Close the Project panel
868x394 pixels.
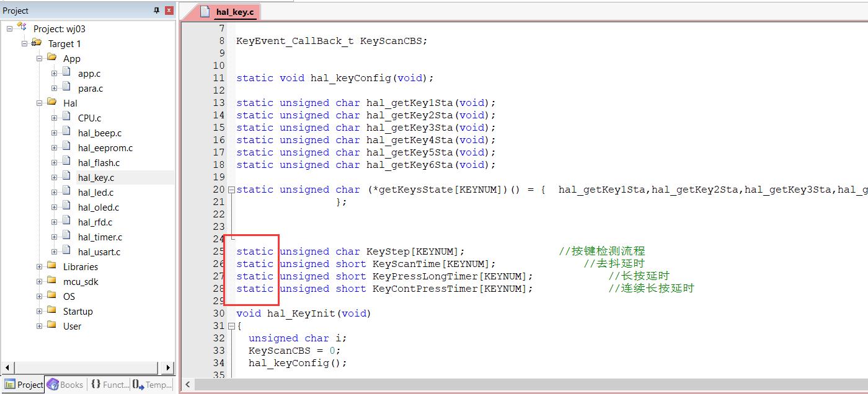tap(169, 11)
